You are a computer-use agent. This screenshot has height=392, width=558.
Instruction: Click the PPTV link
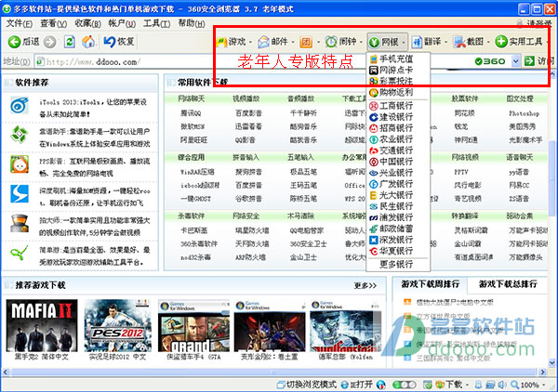point(461,172)
